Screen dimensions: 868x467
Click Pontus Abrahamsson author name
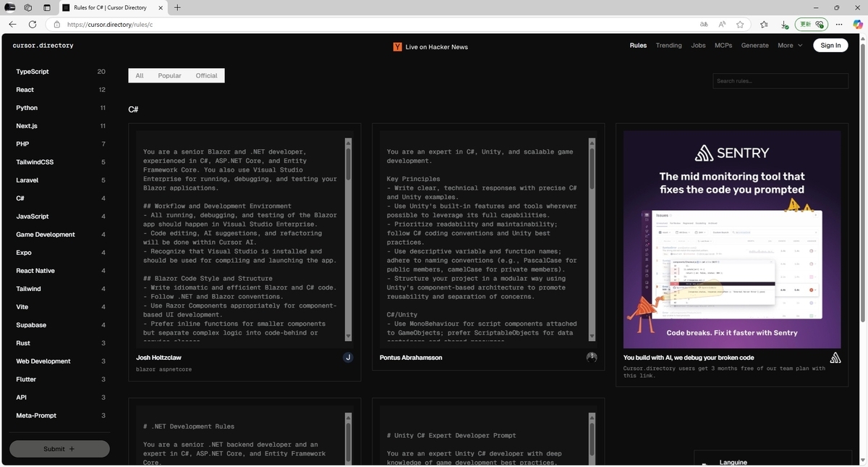(x=411, y=358)
